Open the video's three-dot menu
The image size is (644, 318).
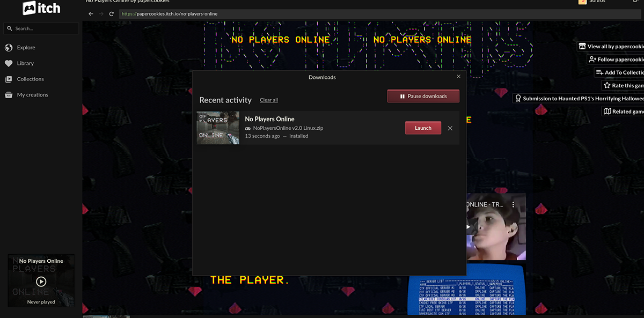tap(513, 205)
